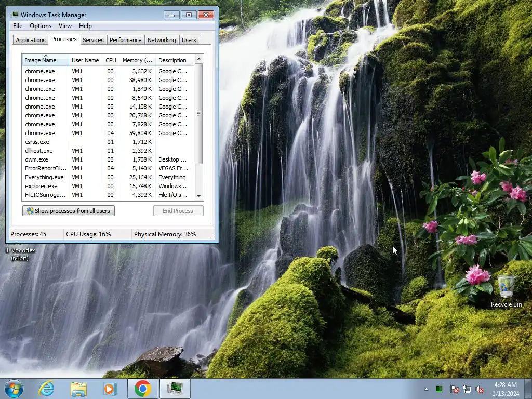Select chrome.exe using 3,632 K memory
Viewport: 532px width, 399px height.
(108, 71)
